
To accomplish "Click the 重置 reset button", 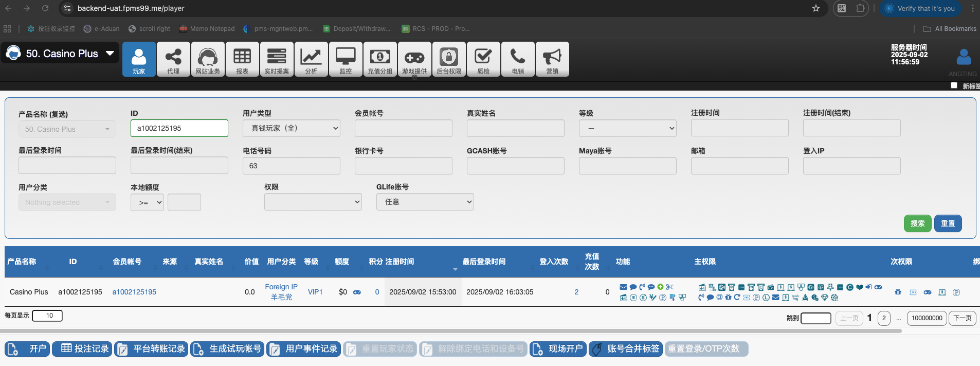I will pyautogui.click(x=948, y=223).
